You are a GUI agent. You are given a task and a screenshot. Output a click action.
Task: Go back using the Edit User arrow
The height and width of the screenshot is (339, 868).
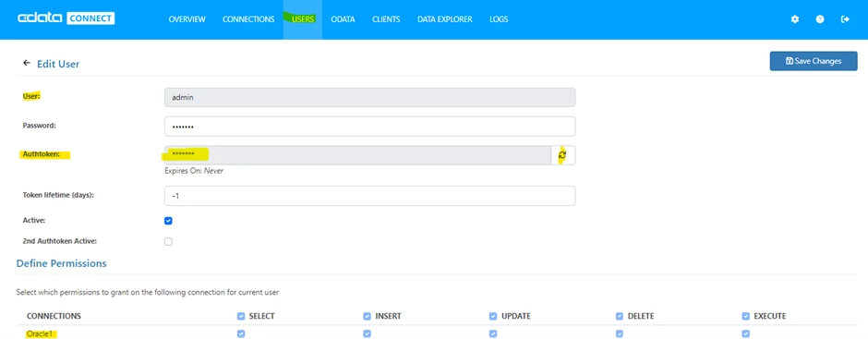point(27,63)
